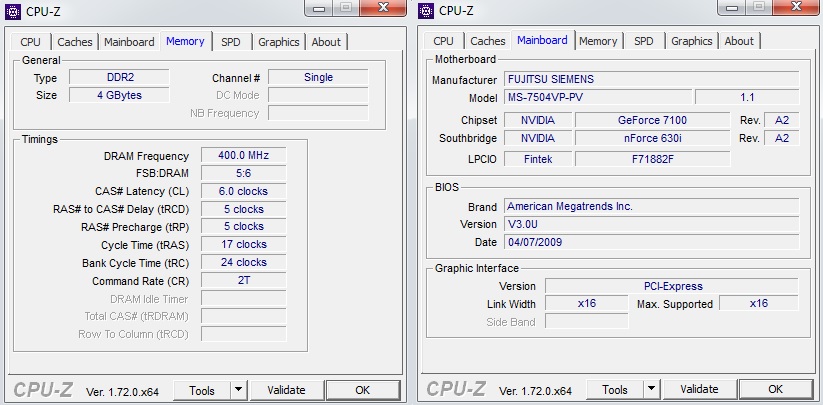Switch to Memory tab in right window

click(x=598, y=41)
